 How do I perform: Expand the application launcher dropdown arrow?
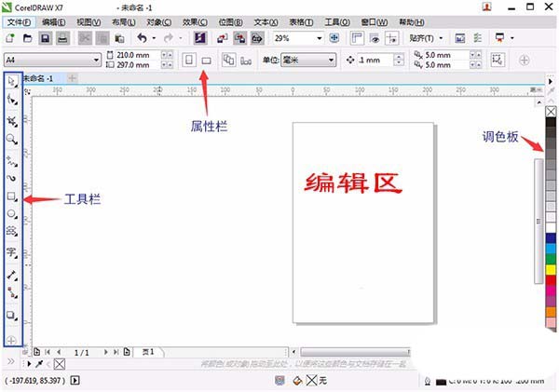click(512, 38)
